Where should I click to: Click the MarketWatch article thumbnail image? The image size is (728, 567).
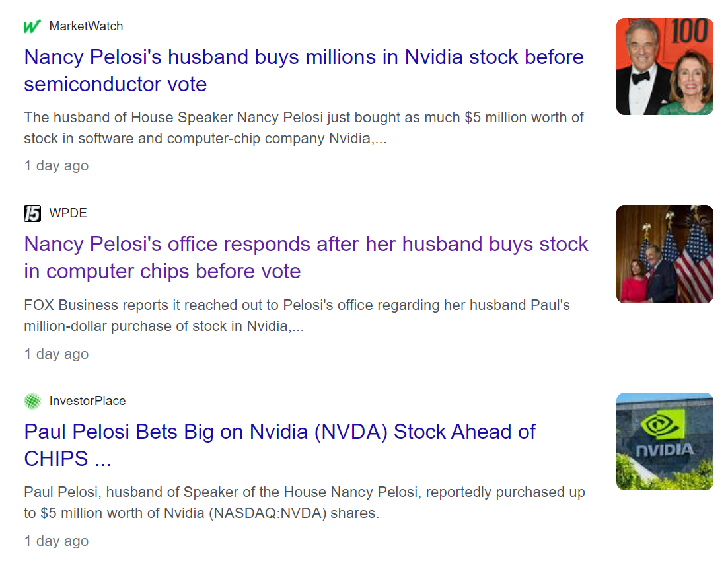pos(665,66)
